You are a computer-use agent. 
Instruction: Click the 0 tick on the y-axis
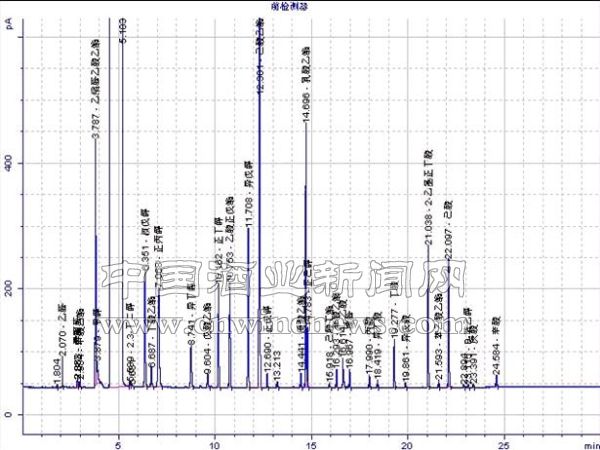coord(12,414)
